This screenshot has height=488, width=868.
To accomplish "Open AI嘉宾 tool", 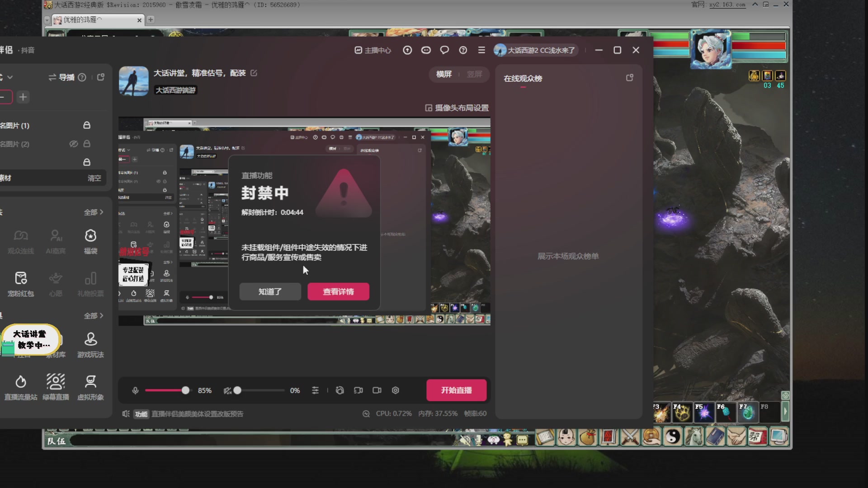I will point(56,242).
